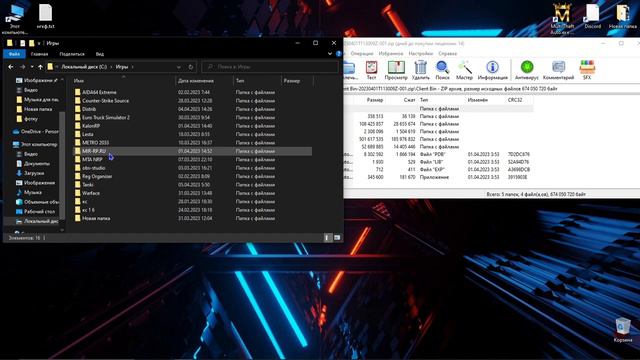
Task: Click WinRAR Test (Тест) toolbar icon
Action: [371, 70]
